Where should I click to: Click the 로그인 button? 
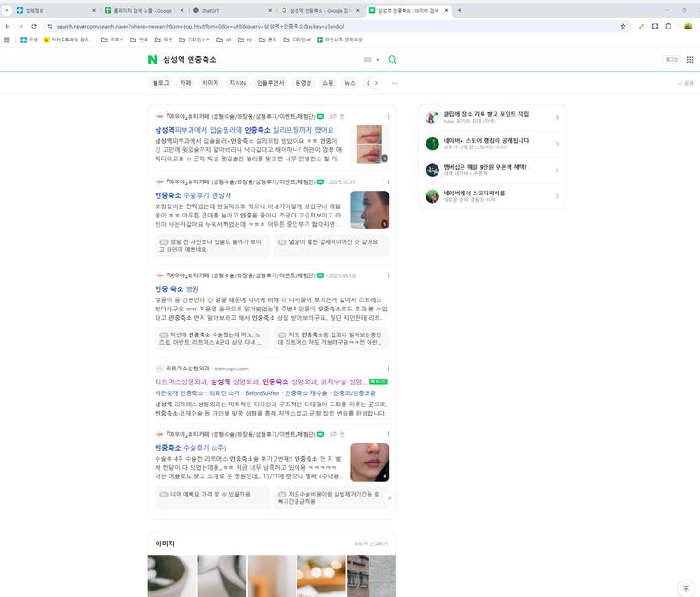coord(671,59)
